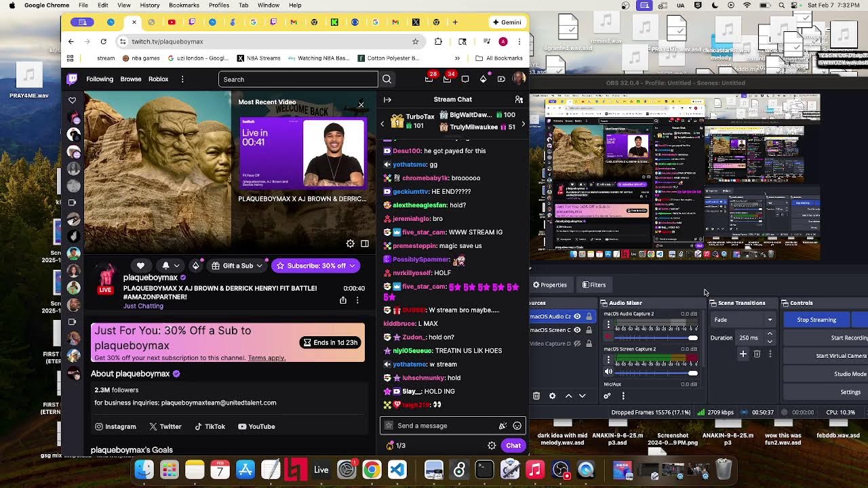Show previous gift leaderboard with left chevron
This screenshot has height=488, width=868.
[x=382, y=124]
